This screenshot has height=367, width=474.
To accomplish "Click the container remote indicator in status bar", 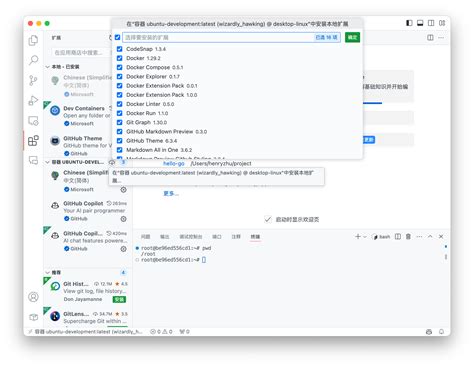I will tap(86, 332).
